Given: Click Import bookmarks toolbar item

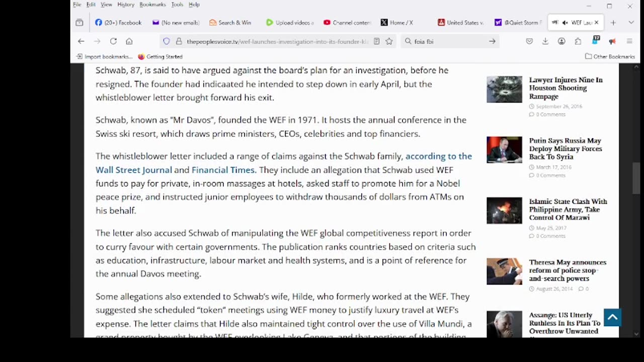Looking at the screenshot, I should (x=104, y=57).
